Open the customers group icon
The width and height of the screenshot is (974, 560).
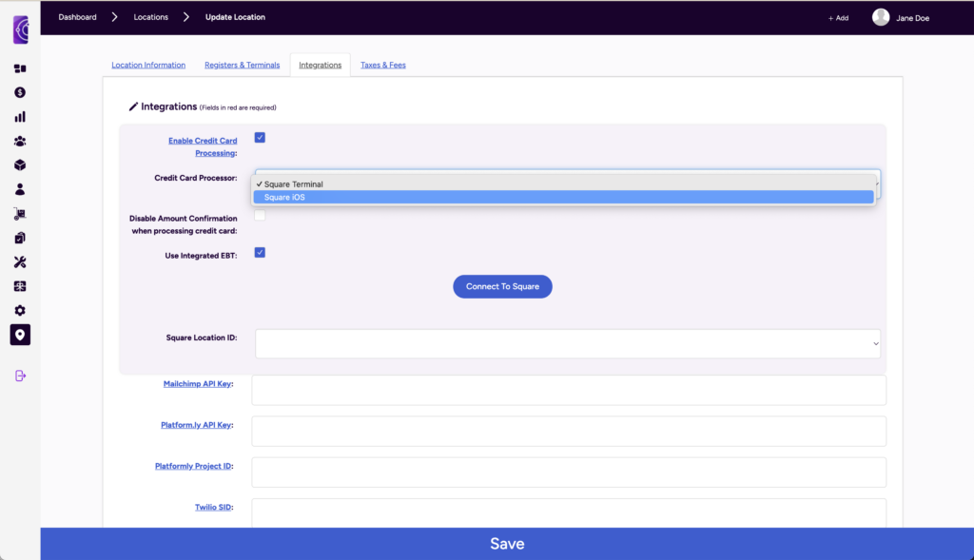(20, 141)
